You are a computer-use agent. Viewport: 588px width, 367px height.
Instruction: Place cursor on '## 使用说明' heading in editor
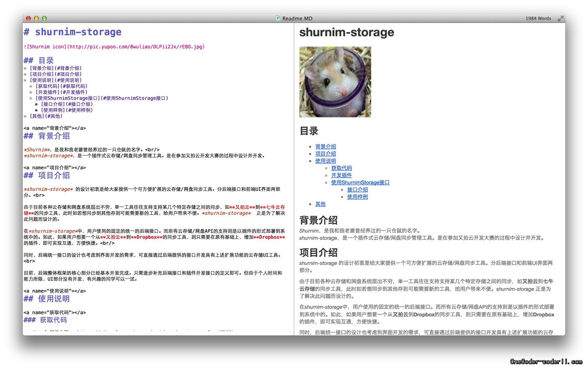pyautogui.click(x=53, y=299)
